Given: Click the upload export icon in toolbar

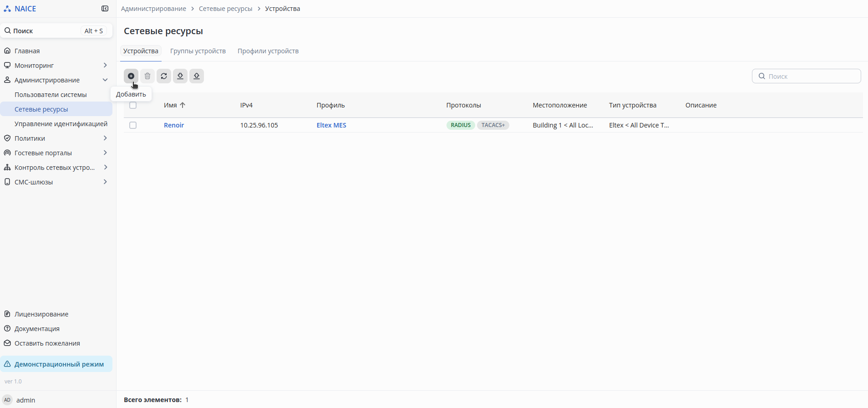Looking at the screenshot, I should tap(197, 76).
